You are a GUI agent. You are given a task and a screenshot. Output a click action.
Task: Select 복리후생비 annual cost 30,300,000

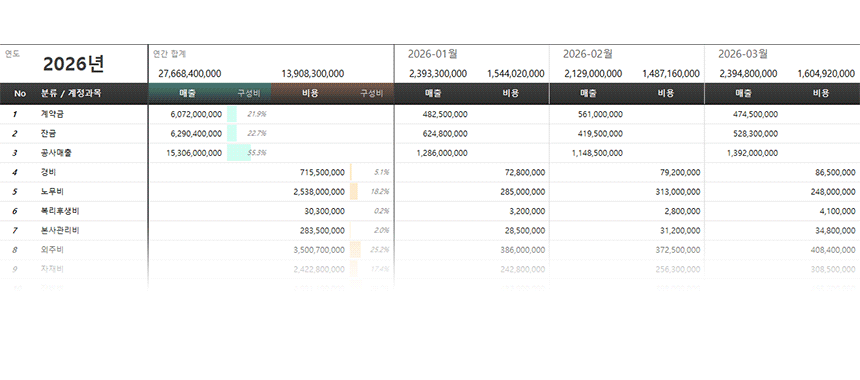[x=325, y=211]
